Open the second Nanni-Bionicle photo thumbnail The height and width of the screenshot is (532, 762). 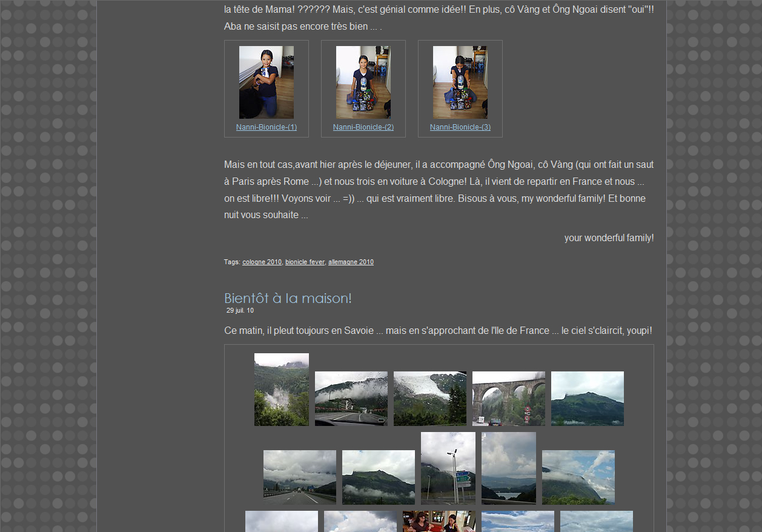coord(363,82)
